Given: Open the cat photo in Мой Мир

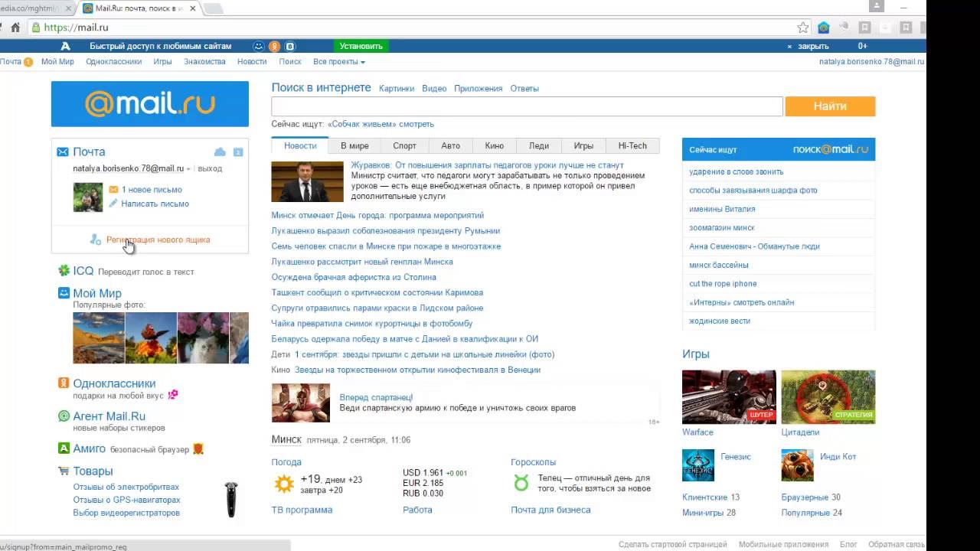Looking at the screenshot, I should (x=203, y=337).
